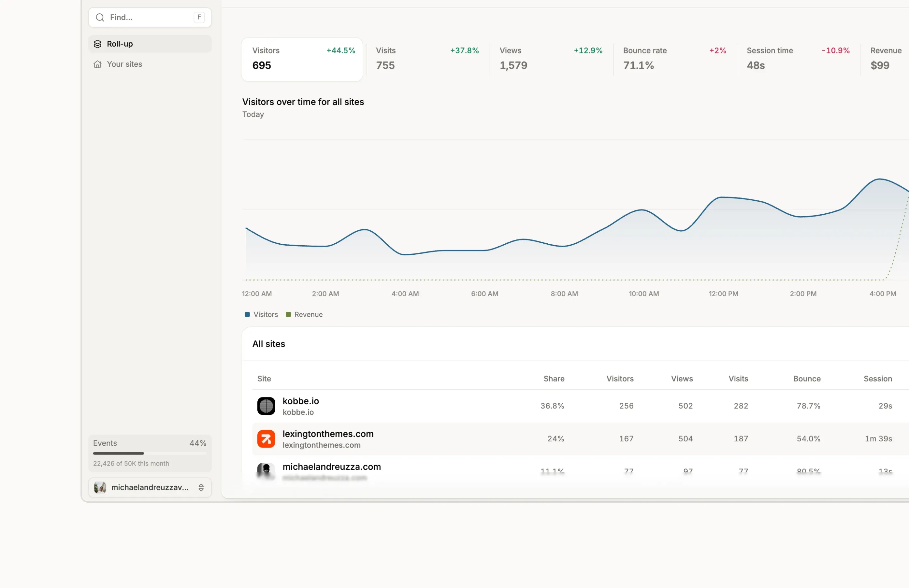The height and width of the screenshot is (588, 909).
Task: Click the michaelandreuzza.com site avatar
Action: (x=266, y=471)
